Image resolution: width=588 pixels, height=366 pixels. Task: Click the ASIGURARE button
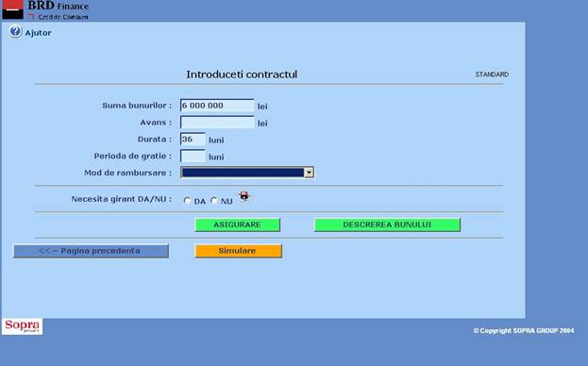238,225
